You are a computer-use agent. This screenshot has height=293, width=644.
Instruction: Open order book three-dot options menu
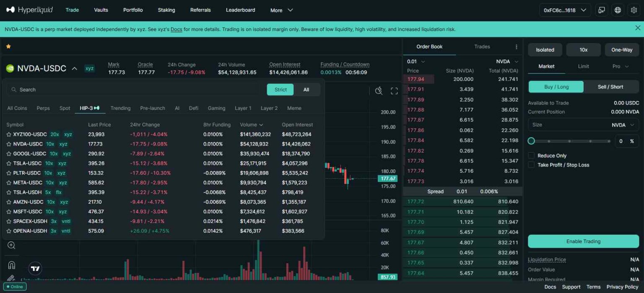coord(516,47)
